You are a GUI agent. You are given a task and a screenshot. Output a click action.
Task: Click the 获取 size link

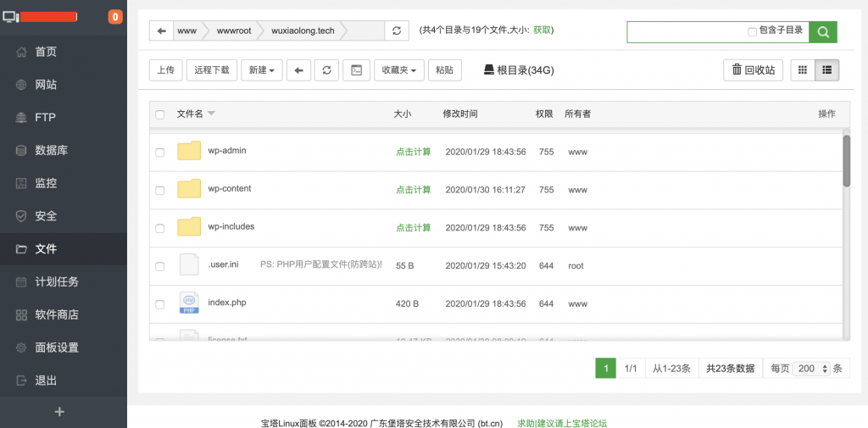542,31
